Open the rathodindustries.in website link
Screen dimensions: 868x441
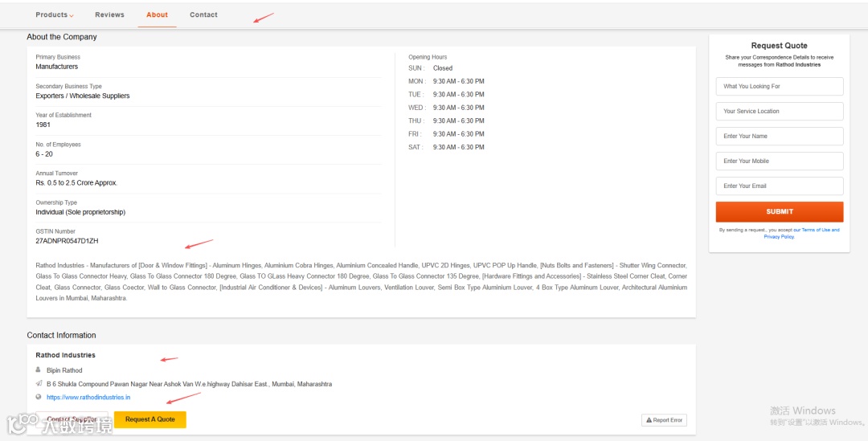click(x=88, y=398)
